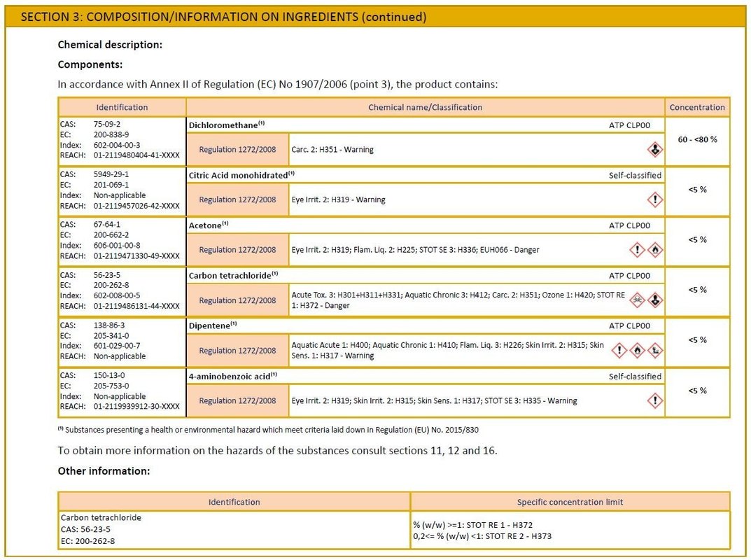The width and height of the screenshot is (751, 560).
Task: Click the flame pictogram in the Acetone row
Action: point(655,250)
